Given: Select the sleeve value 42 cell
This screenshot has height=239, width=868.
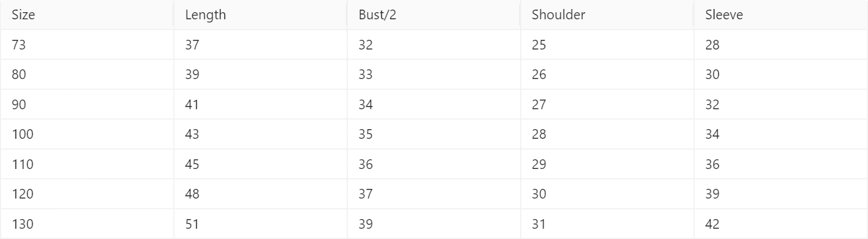Looking at the screenshot, I should (781, 224).
